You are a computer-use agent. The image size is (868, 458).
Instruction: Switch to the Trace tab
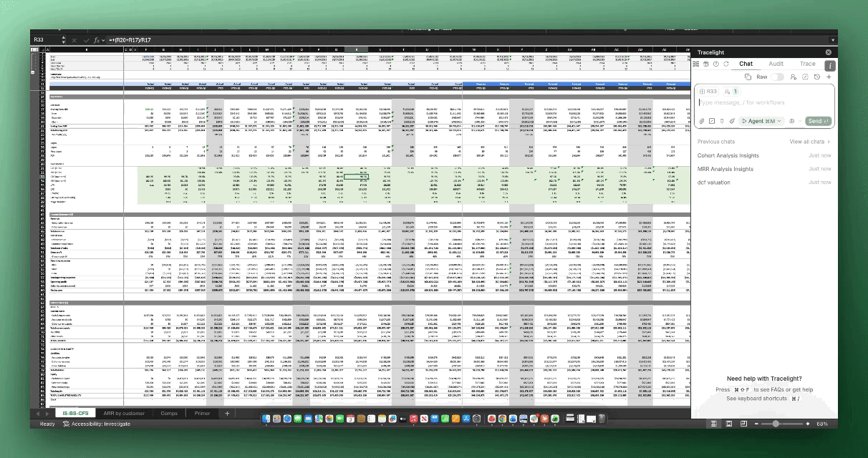tap(808, 64)
